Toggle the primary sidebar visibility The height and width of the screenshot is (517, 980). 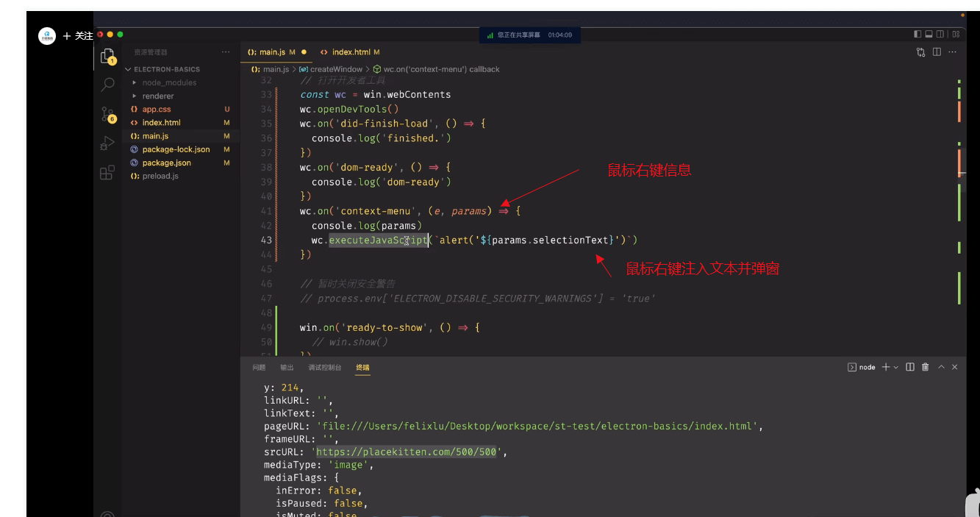click(x=918, y=34)
